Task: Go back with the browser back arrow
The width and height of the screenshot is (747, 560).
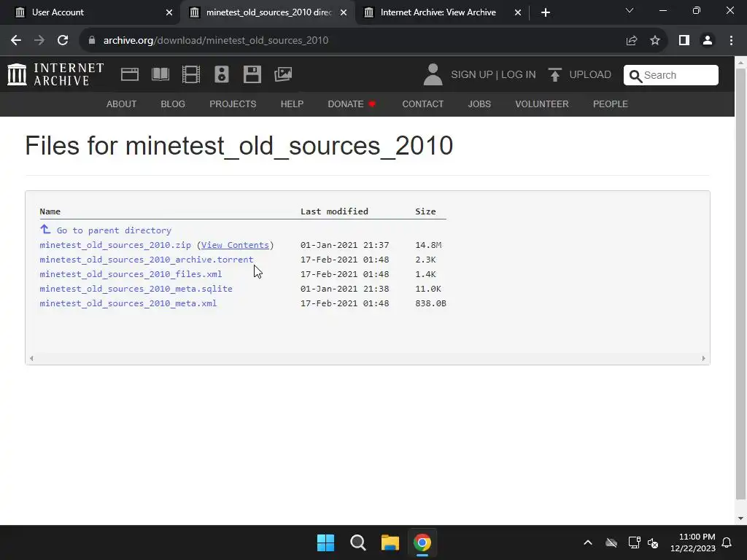Action: 16,41
